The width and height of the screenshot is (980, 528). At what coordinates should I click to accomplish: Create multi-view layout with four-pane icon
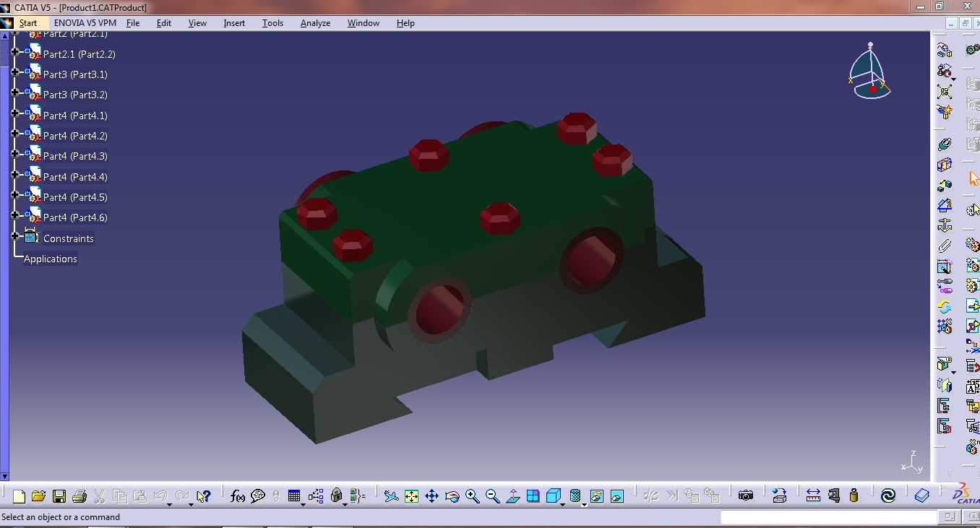click(533, 496)
